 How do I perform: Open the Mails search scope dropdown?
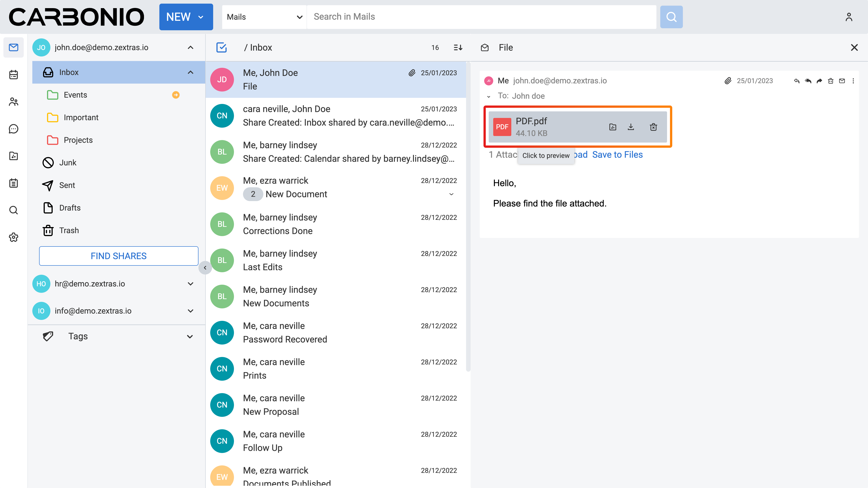(x=264, y=17)
